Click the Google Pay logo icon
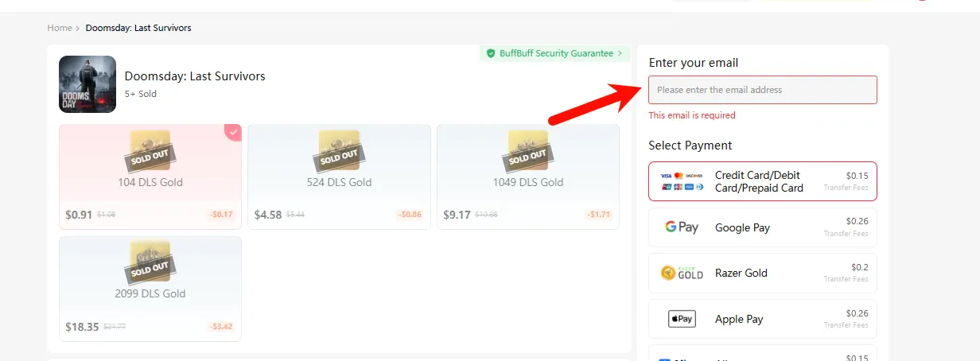The image size is (980, 361). pos(682,227)
